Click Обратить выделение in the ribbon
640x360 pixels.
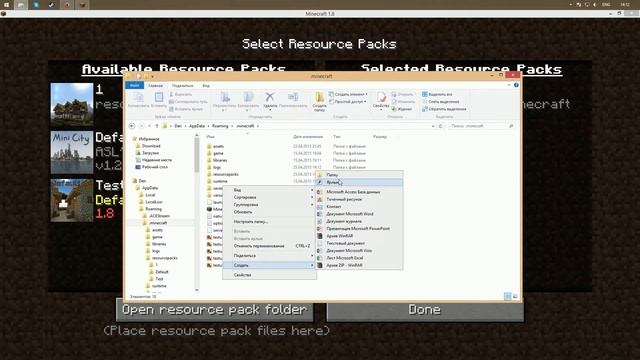tap(444, 109)
